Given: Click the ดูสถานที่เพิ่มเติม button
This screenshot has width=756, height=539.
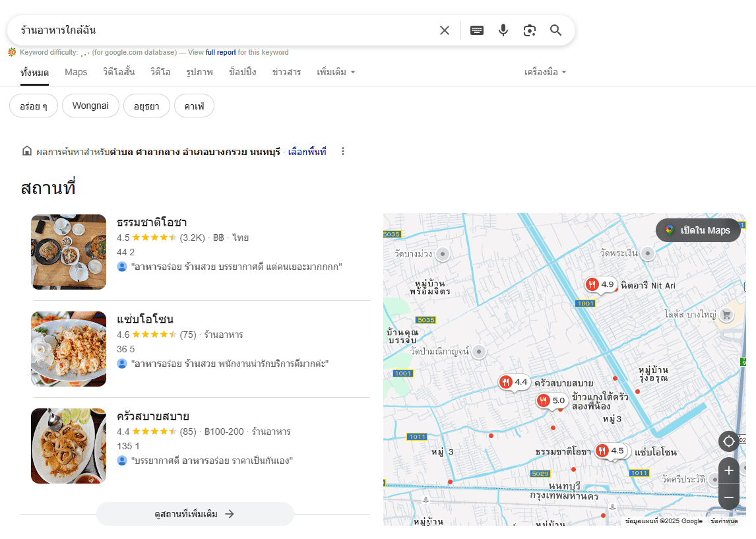Looking at the screenshot, I should tap(195, 514).
